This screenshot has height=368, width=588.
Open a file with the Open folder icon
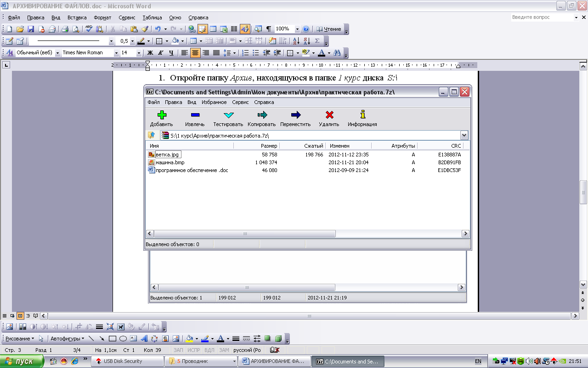pos(20,29)
